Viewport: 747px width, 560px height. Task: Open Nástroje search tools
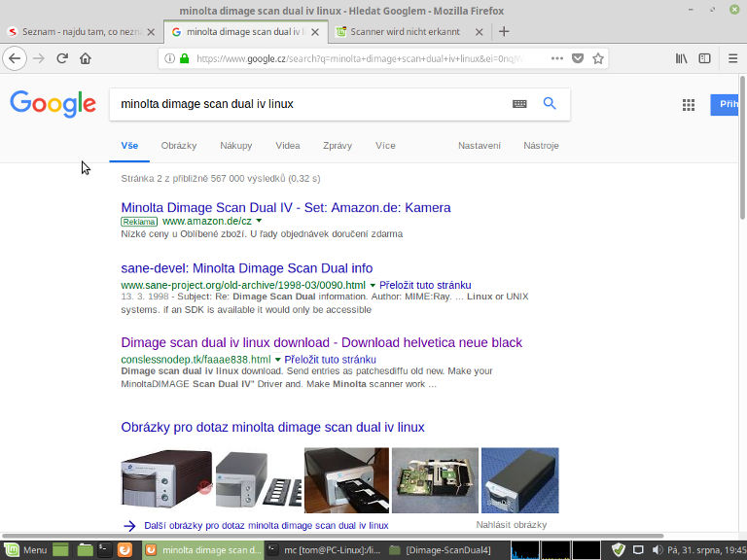pyautogui.click(x=541, y=146)
